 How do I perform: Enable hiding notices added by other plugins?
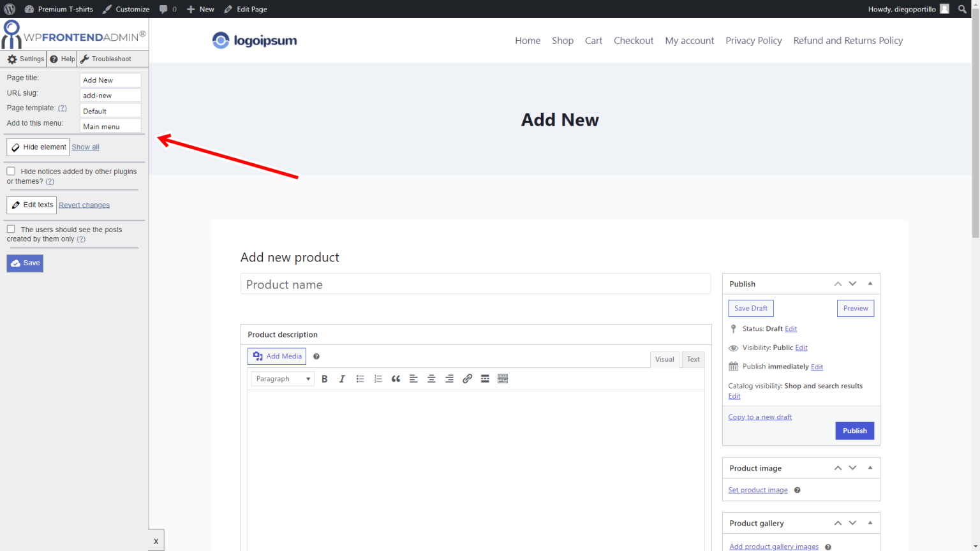pyautogui.click(x=11, y=170)
